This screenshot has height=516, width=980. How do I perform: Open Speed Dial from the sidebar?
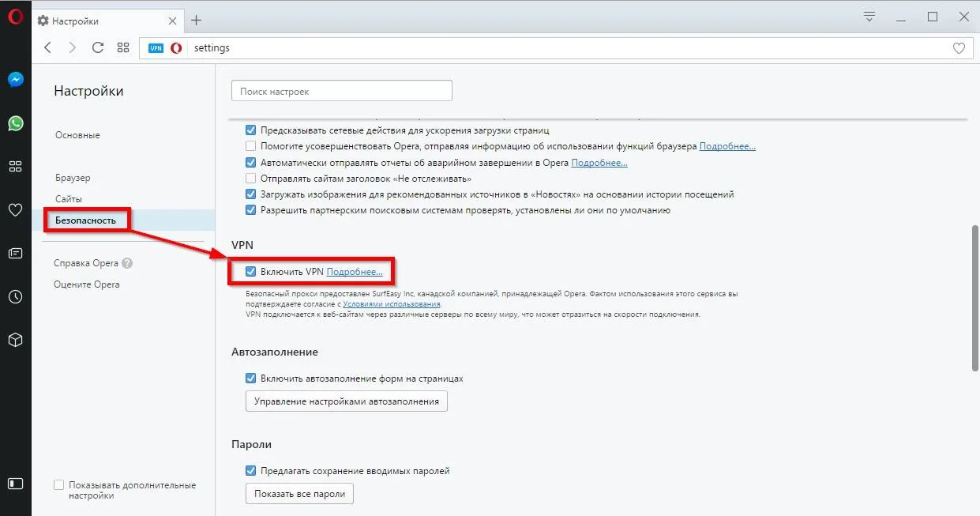[15, 167]
